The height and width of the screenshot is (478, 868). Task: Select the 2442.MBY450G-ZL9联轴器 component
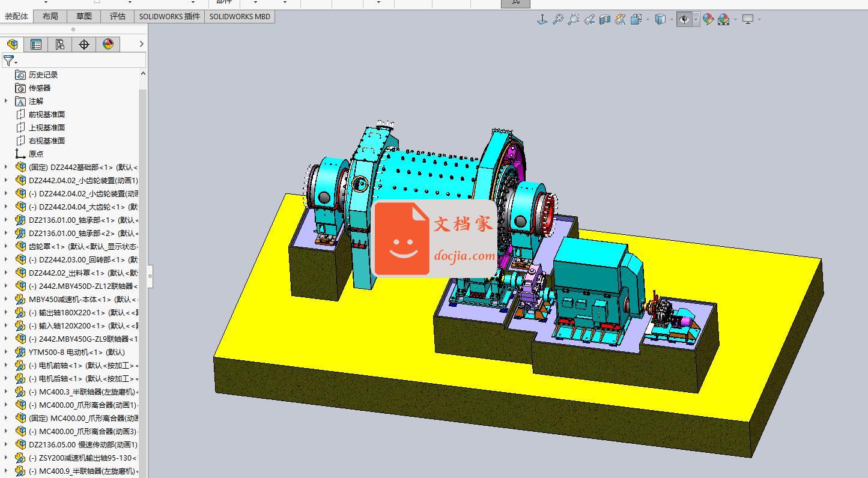click(x=83, y=339)
